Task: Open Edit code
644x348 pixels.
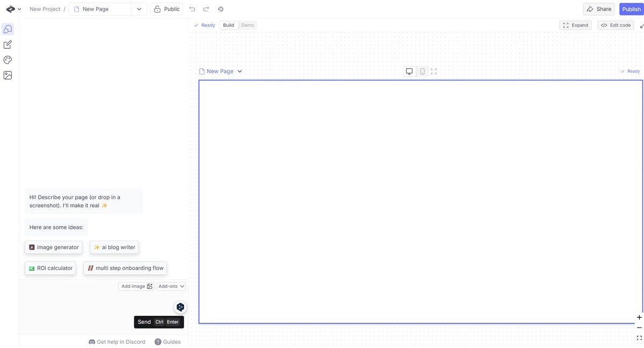Action: 616,25
